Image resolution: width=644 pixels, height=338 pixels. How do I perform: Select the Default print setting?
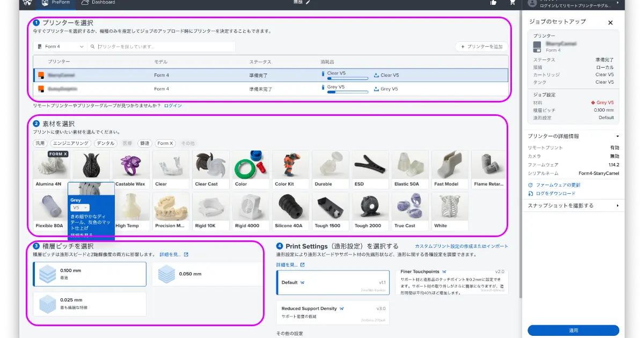pos(333,283)
